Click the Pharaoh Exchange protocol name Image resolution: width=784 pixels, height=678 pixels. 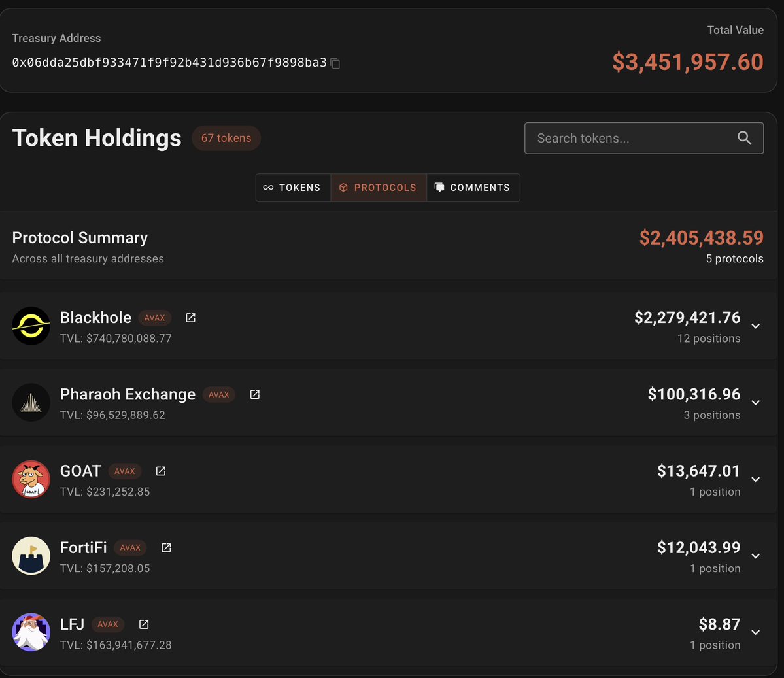pos(128,394)
